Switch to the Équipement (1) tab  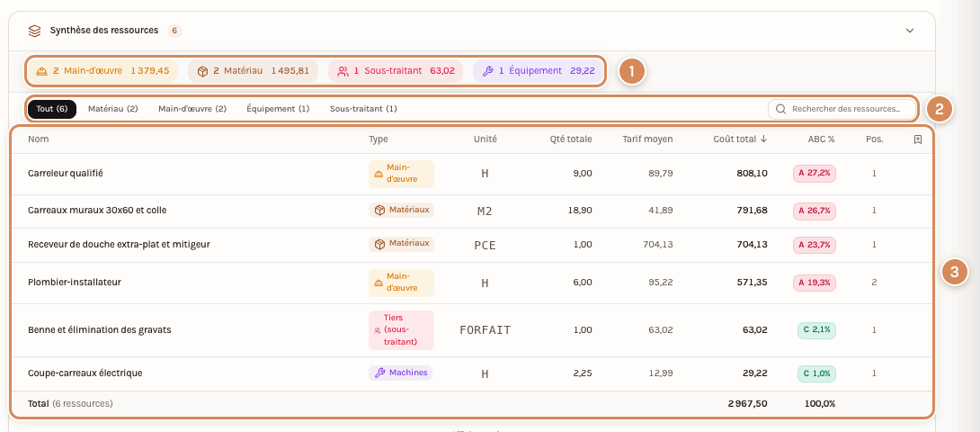coord(278,109)
